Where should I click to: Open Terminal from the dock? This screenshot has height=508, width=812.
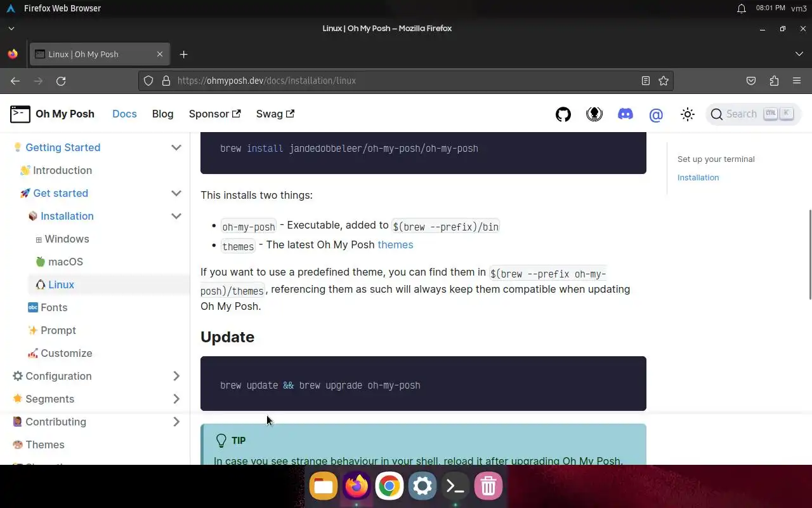[455, 486]
